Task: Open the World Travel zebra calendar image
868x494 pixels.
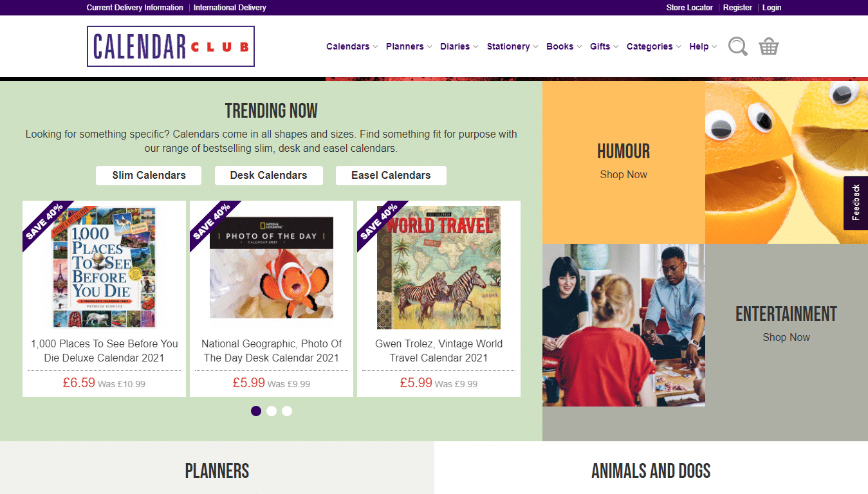Action: coord(439,268)
